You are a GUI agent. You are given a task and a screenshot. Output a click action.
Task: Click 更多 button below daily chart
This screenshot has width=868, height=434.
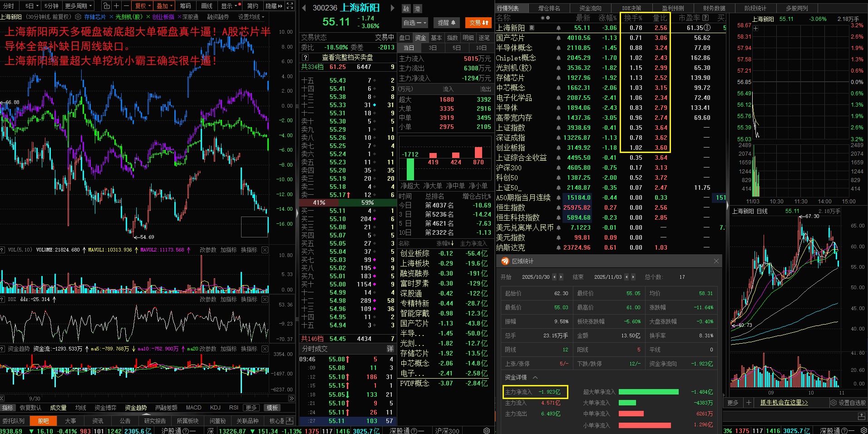(733, 403)
